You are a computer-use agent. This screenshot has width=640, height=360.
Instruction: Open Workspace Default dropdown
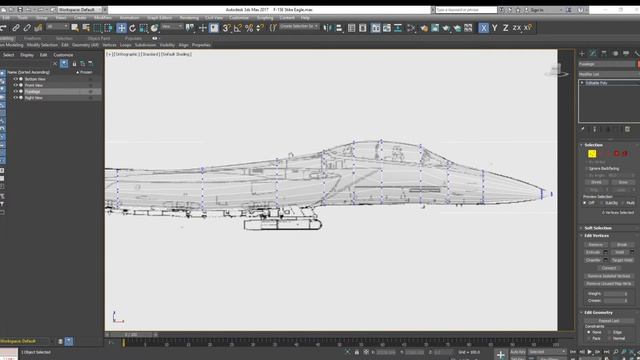tap(80, 9)
